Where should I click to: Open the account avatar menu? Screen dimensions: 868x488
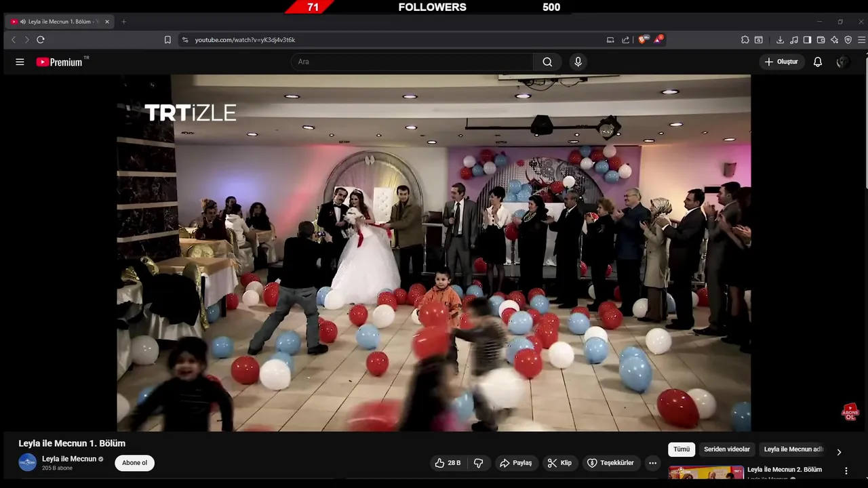(843, 62)
